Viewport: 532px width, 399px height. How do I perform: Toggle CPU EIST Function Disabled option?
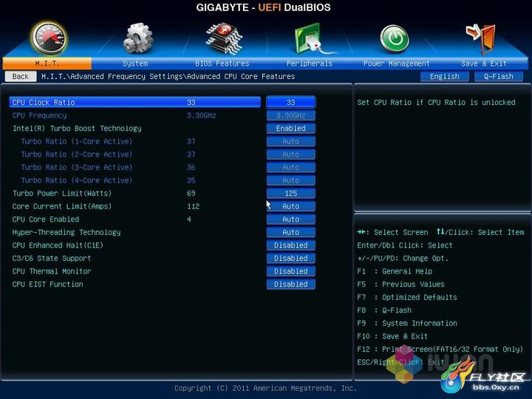point(291,284)
